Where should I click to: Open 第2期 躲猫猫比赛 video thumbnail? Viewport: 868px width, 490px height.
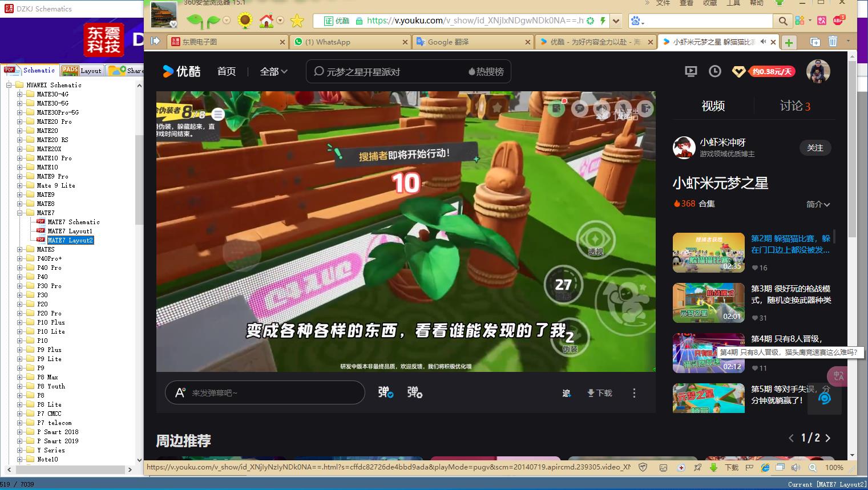708,253
